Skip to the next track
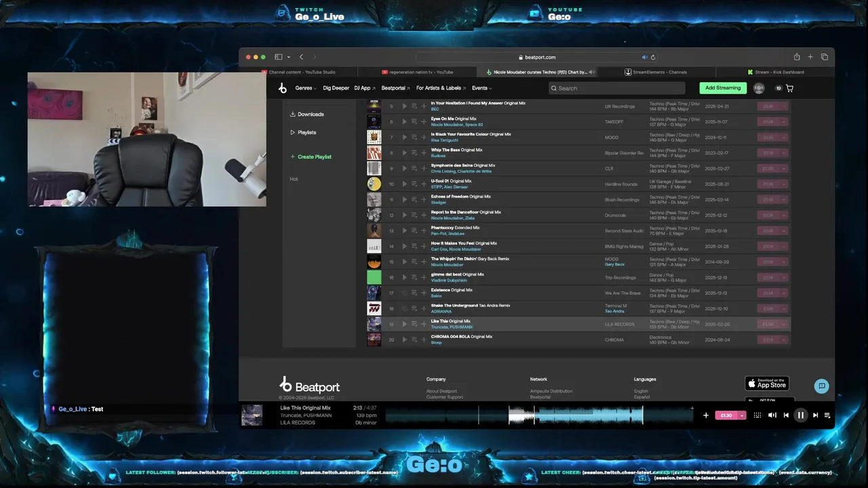 [815, 415]
